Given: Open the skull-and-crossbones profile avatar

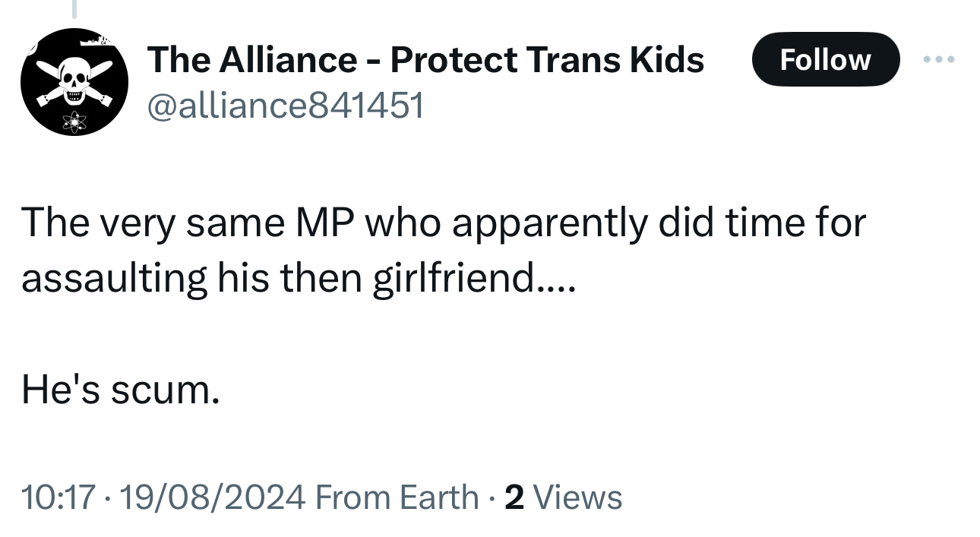Looking at the screenshot, I should (74, 82).
